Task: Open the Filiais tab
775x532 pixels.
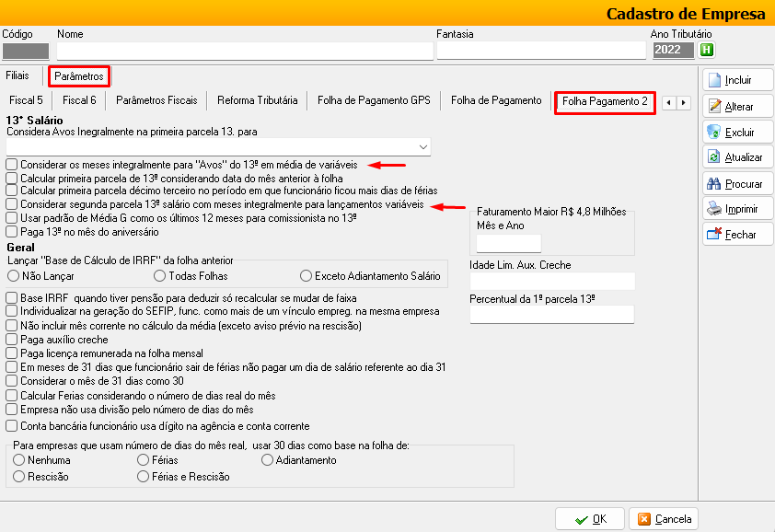Action: (17, 75)
